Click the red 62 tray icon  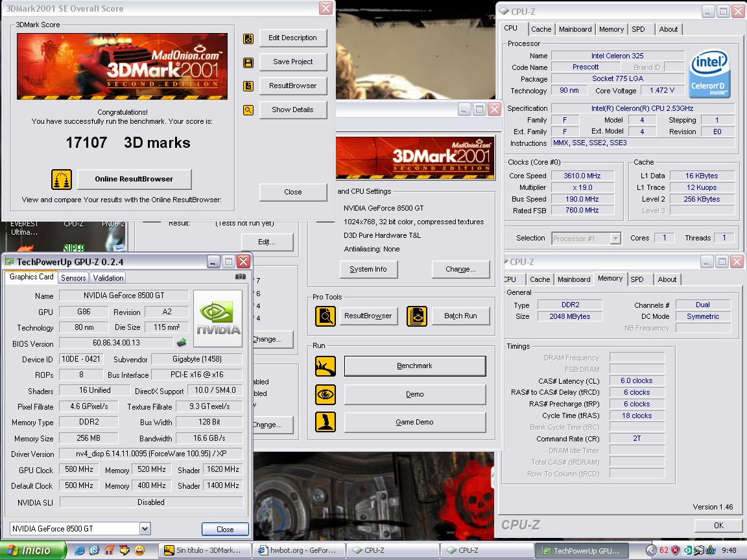(663, 550)
